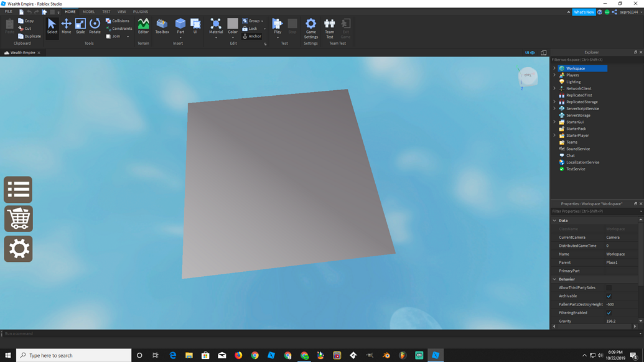
Task: Collapse the Behavior properties section
Action: point(554,279)
